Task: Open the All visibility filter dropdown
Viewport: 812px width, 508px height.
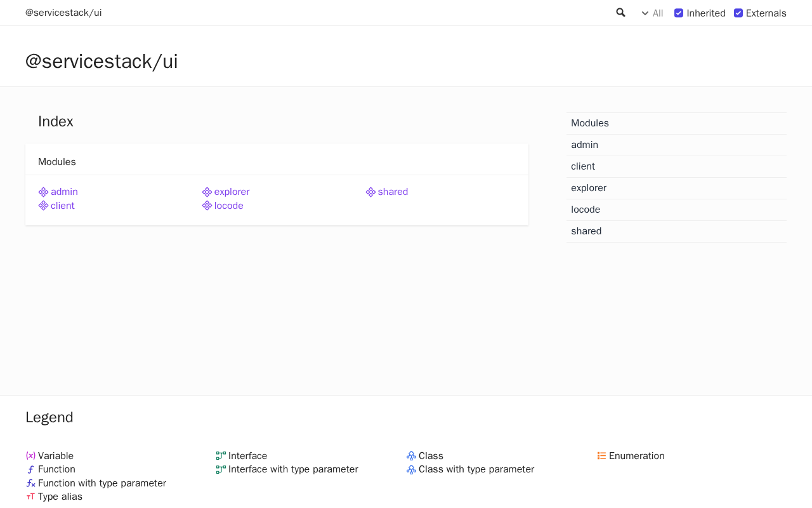Action: pyautogui.click(x=652, y=13)
